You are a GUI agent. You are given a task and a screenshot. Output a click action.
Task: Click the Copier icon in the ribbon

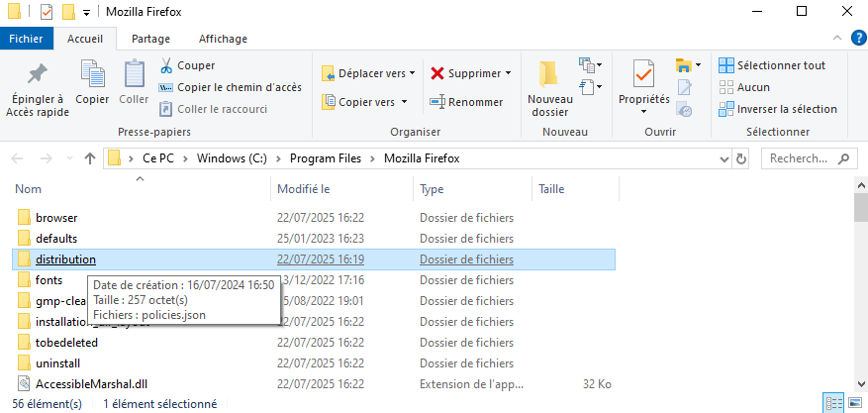92,74
